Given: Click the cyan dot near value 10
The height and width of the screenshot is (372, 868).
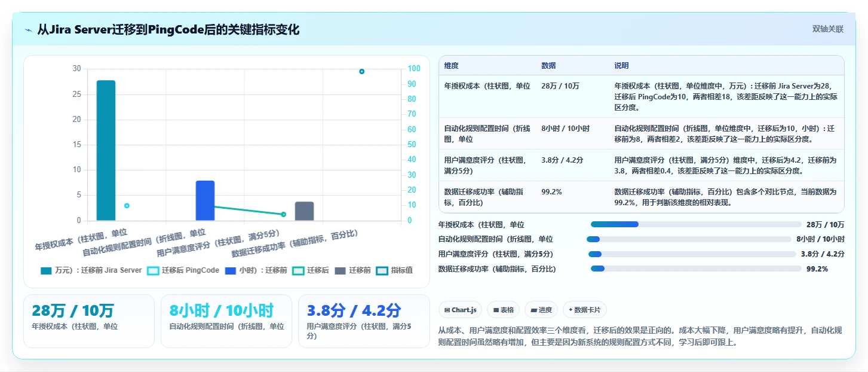Looking at the screenshot, I should (x=127, y=206).
